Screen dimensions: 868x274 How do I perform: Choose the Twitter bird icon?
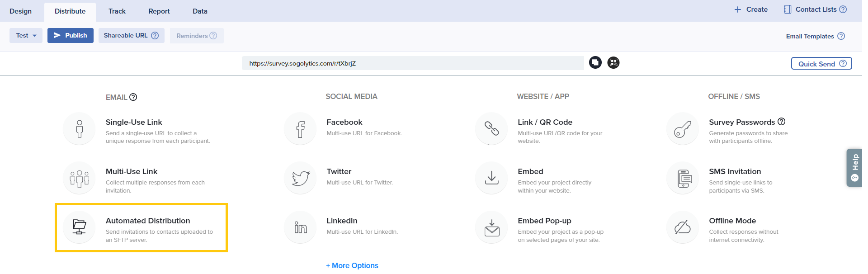click(x=300, y=178)
